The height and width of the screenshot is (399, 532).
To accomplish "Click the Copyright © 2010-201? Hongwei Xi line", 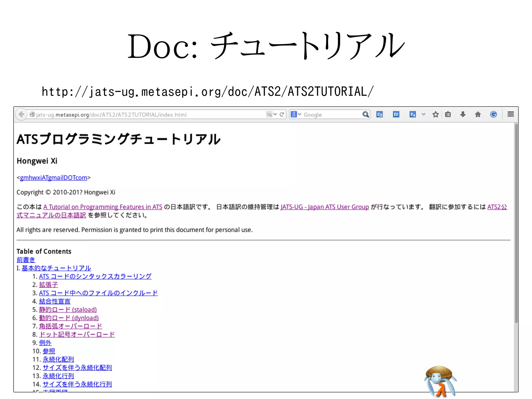I will [66, 192].
